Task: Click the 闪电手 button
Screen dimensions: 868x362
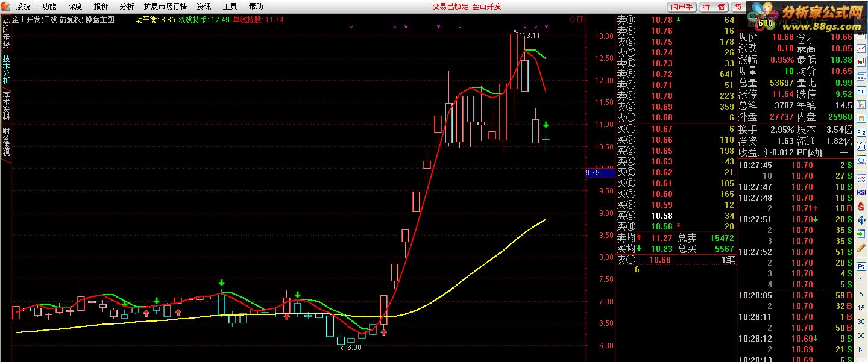Action: [x=681, y=7]
